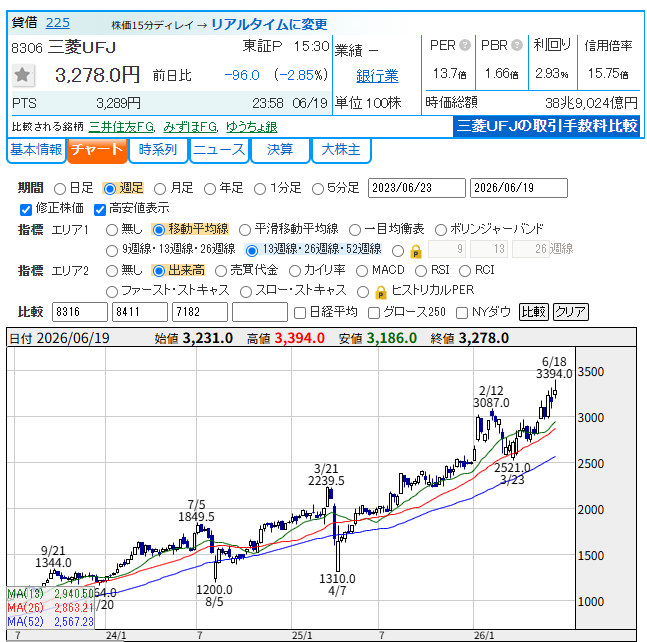Open the PBR help question mark
647x642 pixels.
[517, 45]
